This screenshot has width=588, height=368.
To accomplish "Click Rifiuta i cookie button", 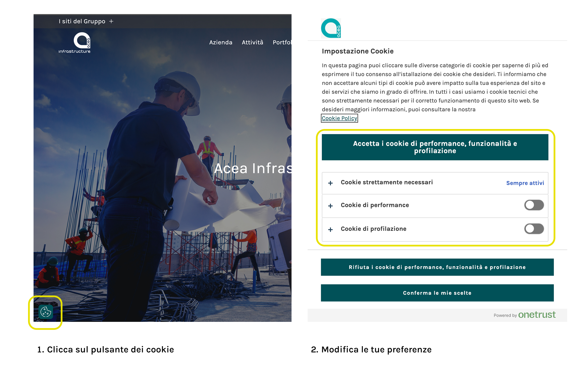I will [437, 267].
